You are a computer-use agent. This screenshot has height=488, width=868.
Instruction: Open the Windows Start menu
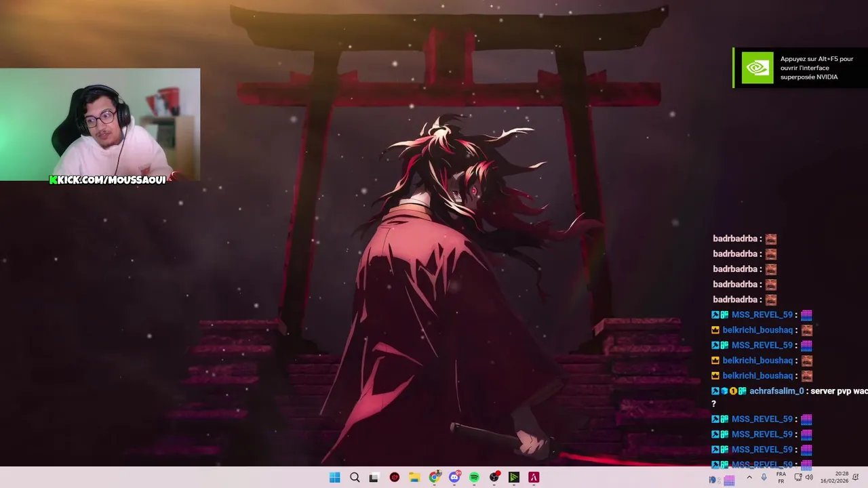click(334, 478)
